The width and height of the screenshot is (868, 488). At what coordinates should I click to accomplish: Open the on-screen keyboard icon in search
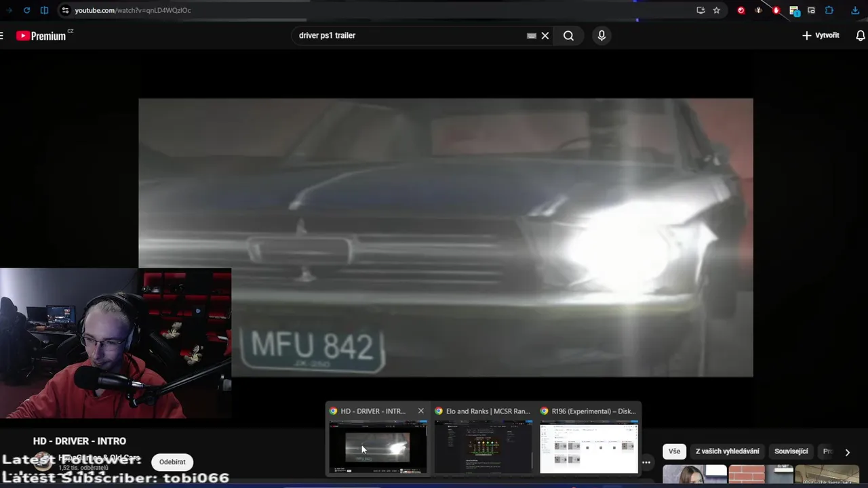pos(532,36)
